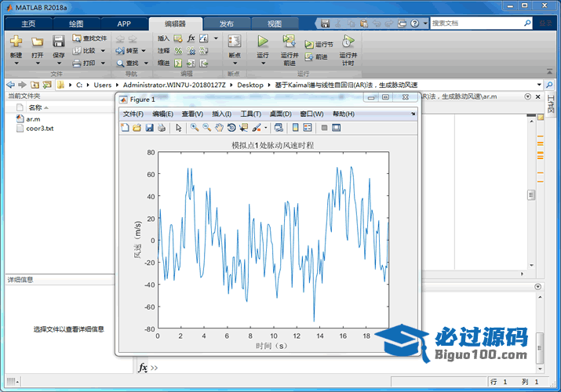
Task: Click quick access Save icon in top bar
Action: (325, 24)
